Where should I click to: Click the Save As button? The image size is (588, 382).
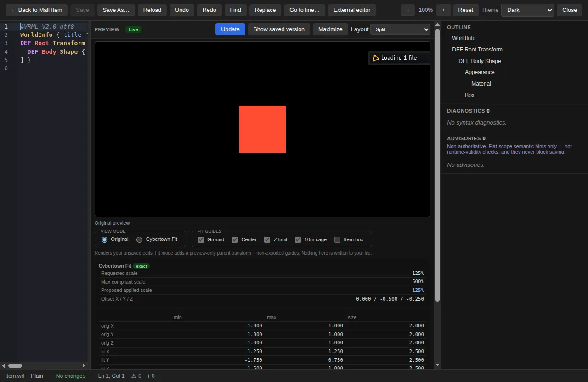point(116,10)
